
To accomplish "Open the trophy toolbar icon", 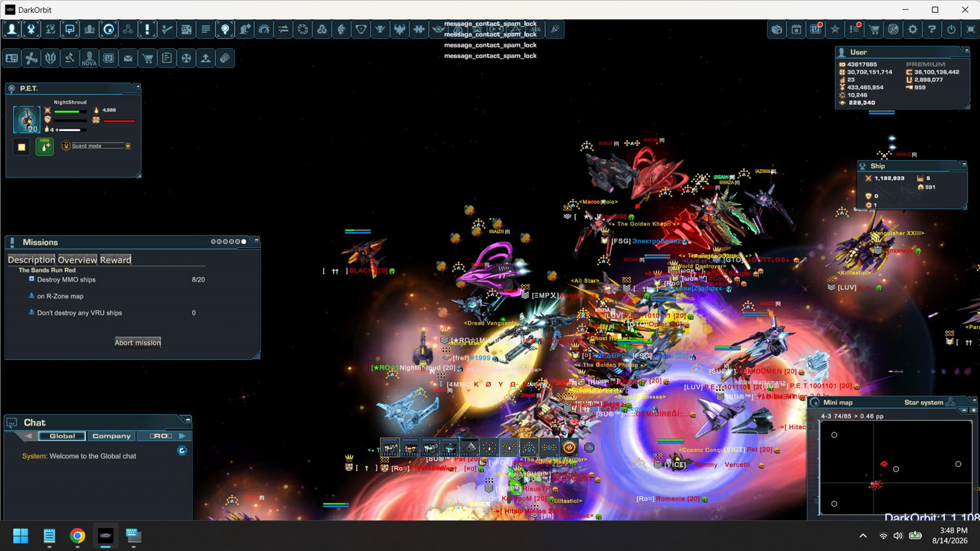I will pos(381,30).
